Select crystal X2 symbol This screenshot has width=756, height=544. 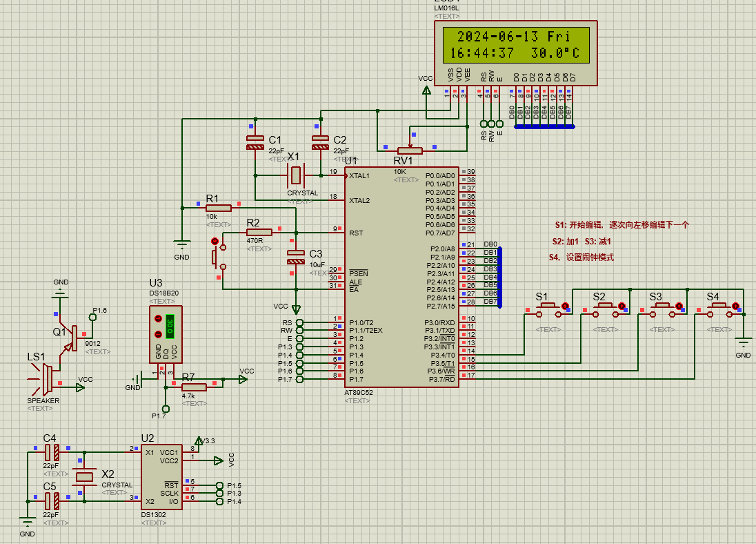coord(84,477)
